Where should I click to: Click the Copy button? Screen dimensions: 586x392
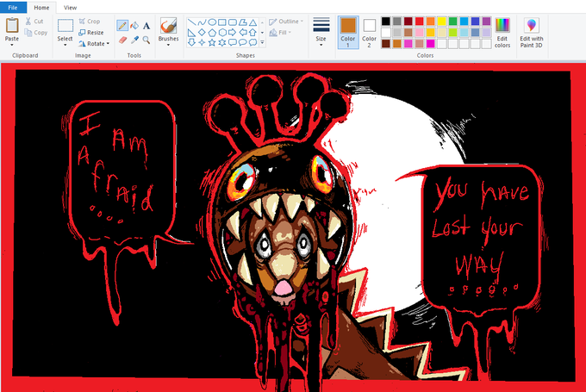click(36, 33)
